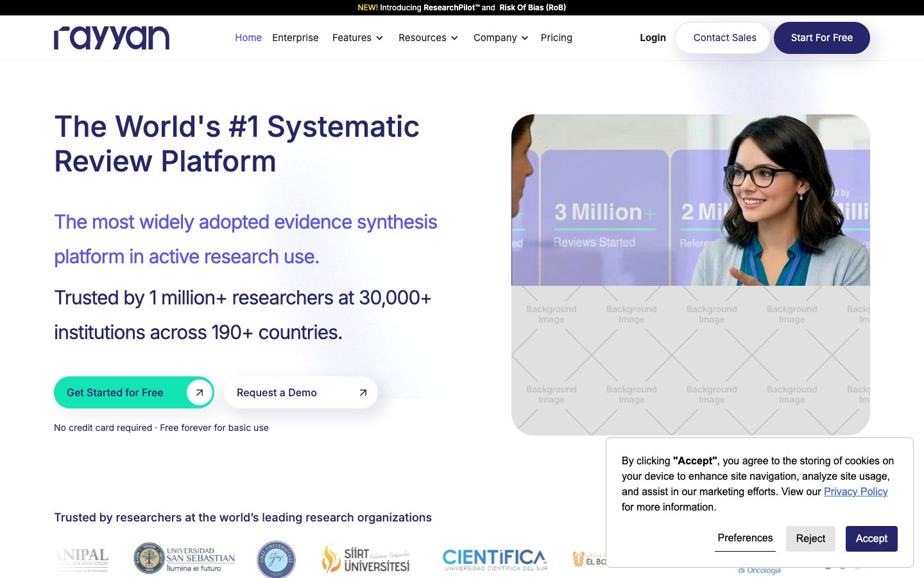
Task: Click the Risk Of Bias (RoB) link
Action: click(x=533, y=8)
